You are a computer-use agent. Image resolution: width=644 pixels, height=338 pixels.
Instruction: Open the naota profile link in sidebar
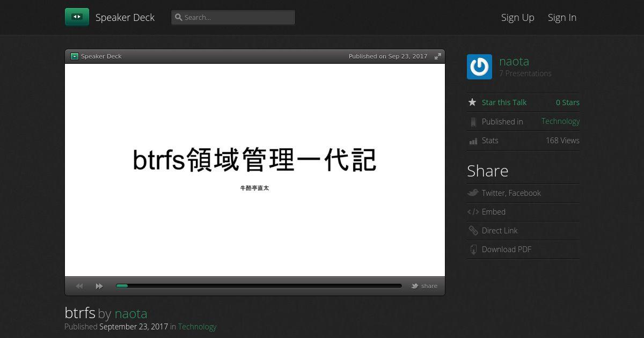pos(514,61)
